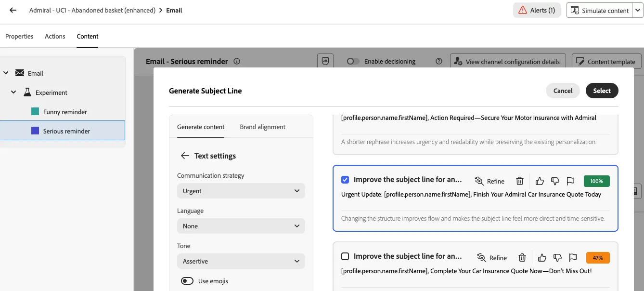Give thumbs up to the 100% subject line
Viewport: 644px width, 291px height.
540,181
